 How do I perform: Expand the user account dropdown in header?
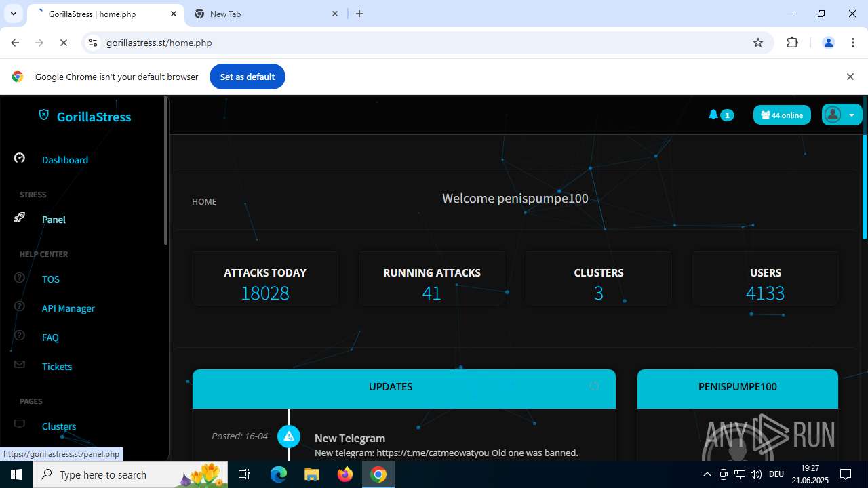[x=842, y=115]
